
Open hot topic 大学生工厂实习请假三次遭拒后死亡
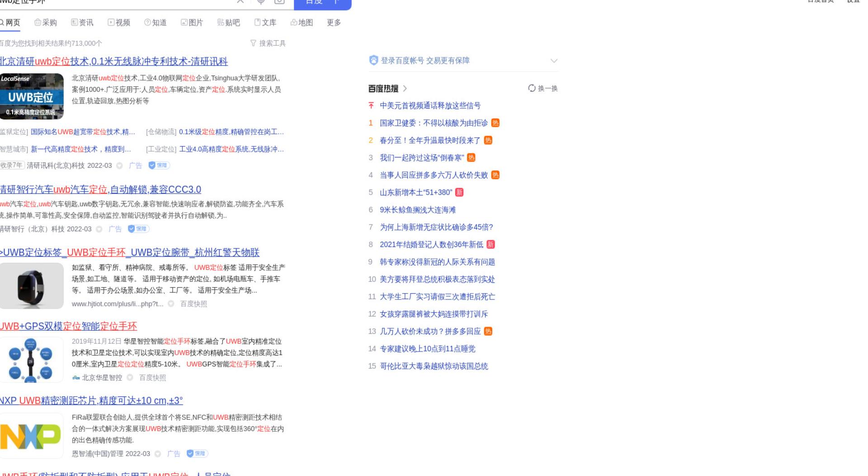coord(437,297)
